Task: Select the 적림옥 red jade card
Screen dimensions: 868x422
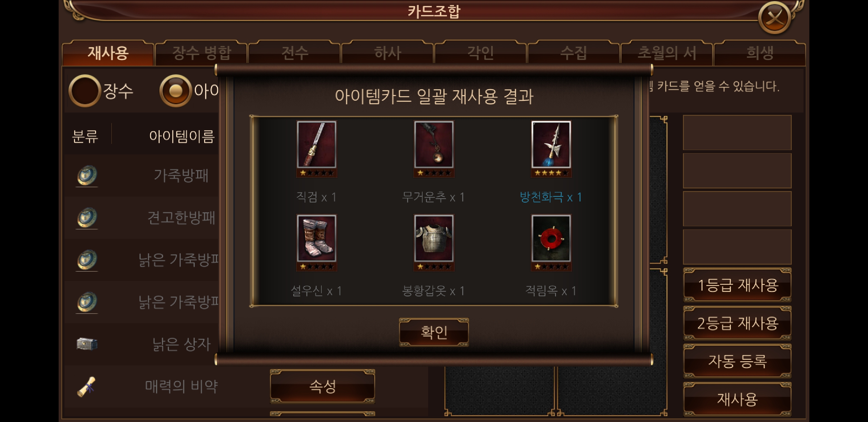Action: click(x=551, y=242)
